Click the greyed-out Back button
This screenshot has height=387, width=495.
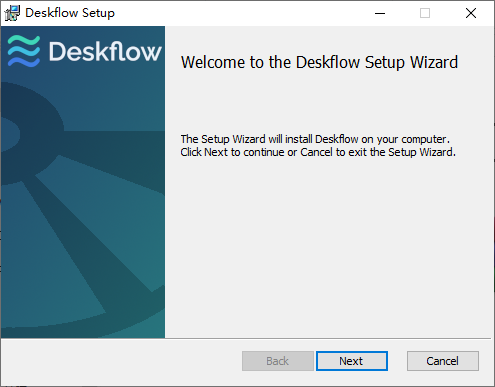(278, 361)
